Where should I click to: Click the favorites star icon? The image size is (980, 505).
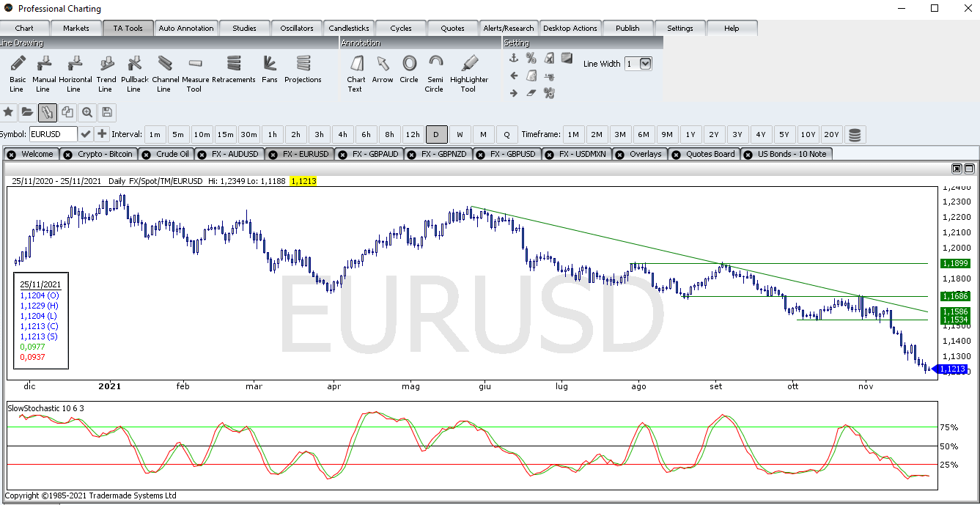[x=8, y=112]
